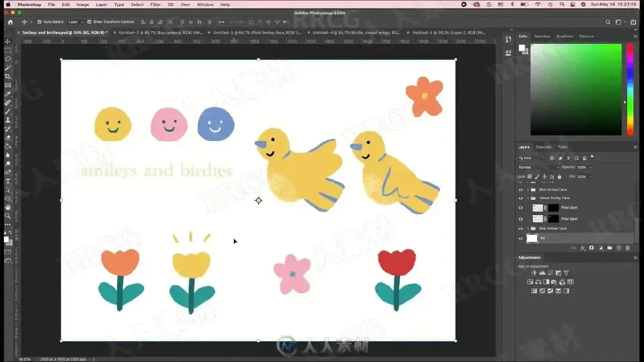Collapse the Yellow Smiley Face group
The image size is (644, 362).
[x=528, y=198]
